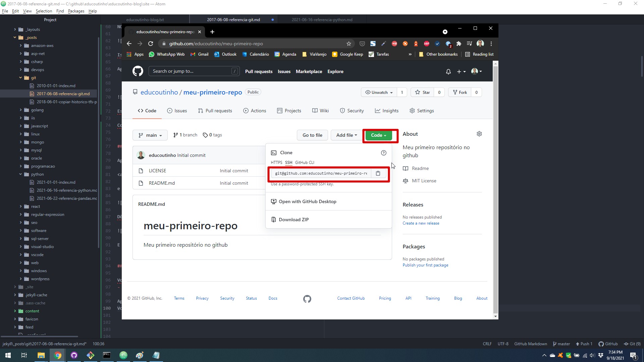Open the plus create-new dropdown in GitHub header

461,72
